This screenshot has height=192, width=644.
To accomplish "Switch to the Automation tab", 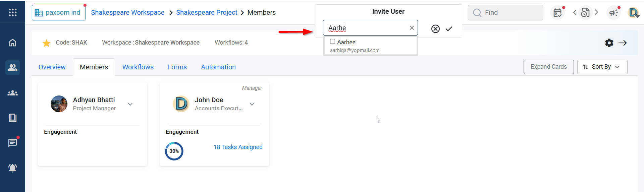I will point(218,67).
